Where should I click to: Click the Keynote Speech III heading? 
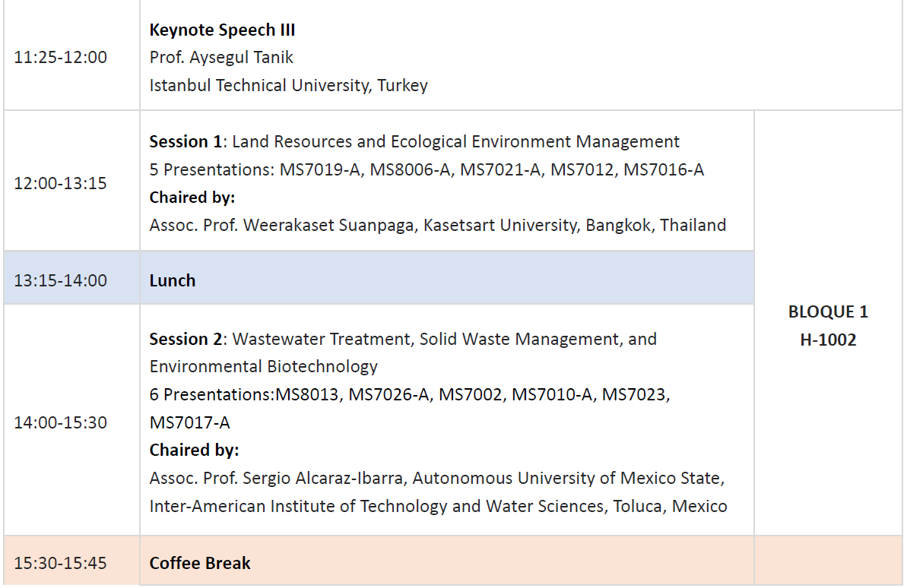(222, 30)
